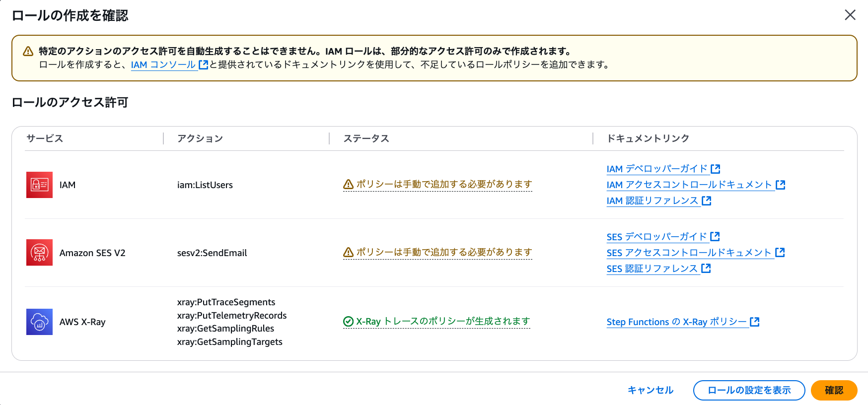Click ロールの設定を表示 button
Viewport: 868px width, 405px height.
click(749, 390)
